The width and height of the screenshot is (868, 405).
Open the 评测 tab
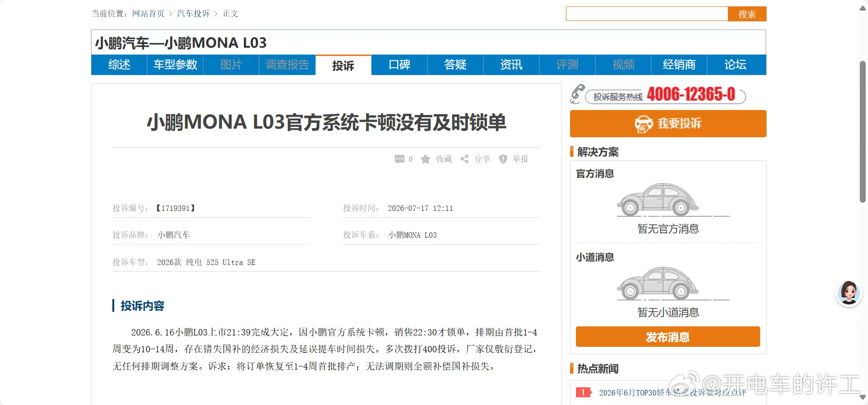pyautogui.click(x=567, y=65)
